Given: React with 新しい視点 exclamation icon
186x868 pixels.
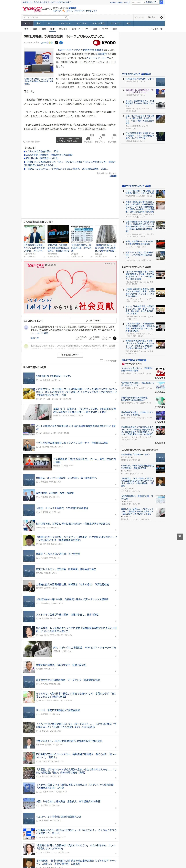Looking at the screenshot, I should tap(112, 138).
